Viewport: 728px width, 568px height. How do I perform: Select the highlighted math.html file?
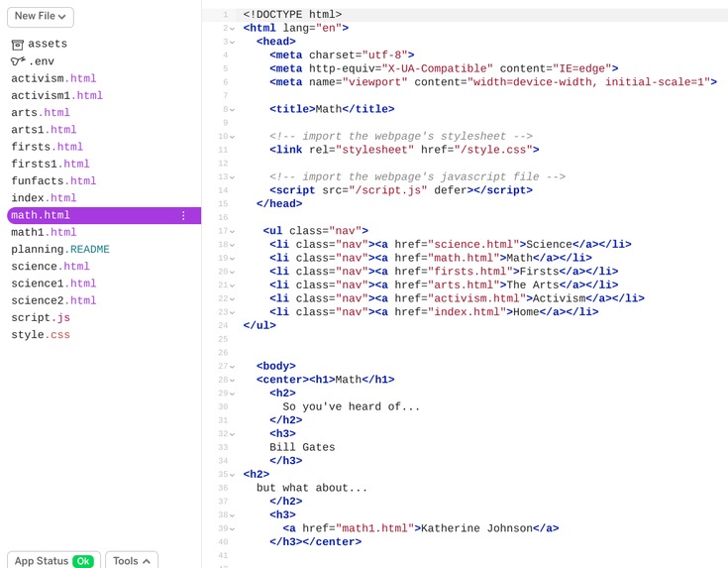tap(104, 215)
